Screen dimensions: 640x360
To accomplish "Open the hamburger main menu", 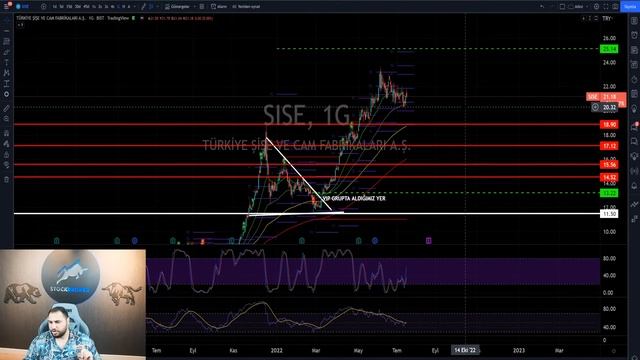I will tap(6, 7).
